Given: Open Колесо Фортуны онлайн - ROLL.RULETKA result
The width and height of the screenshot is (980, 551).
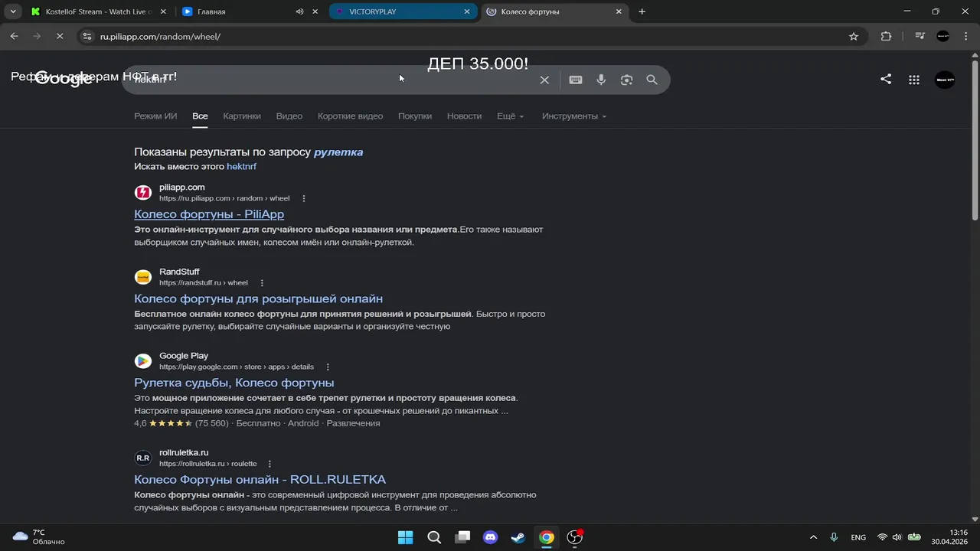Looking at the screenshot, I should pos(260,480).
